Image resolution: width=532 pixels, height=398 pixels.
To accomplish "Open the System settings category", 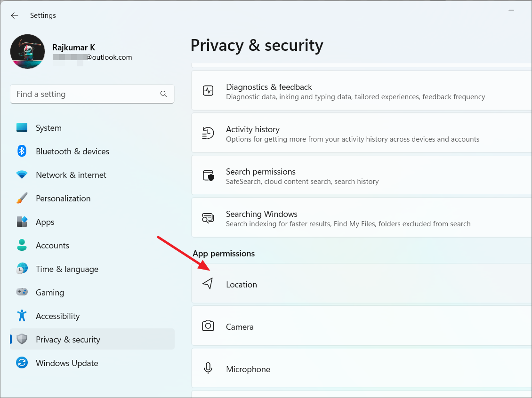I will [92, 128].
